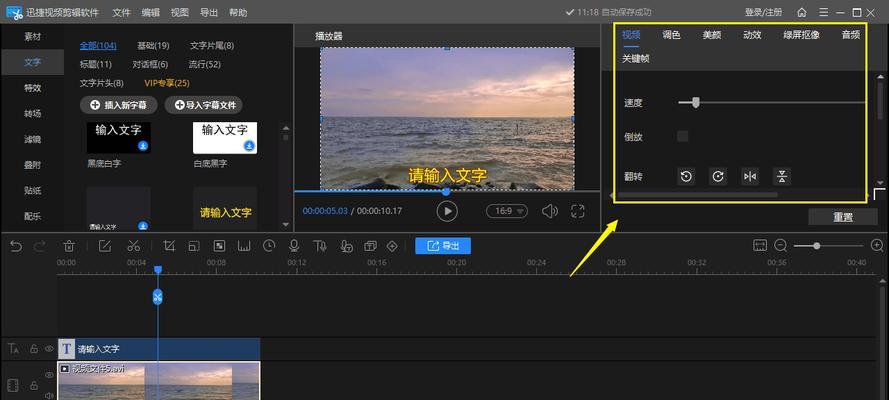Toggle visibility eye of video track
This screenshot has width=889, height=400.
[49, 375]
